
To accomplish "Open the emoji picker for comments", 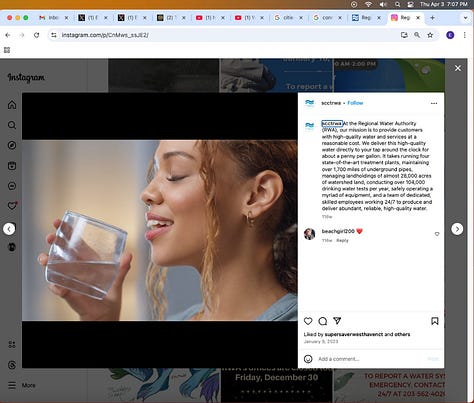I will 308,359.
